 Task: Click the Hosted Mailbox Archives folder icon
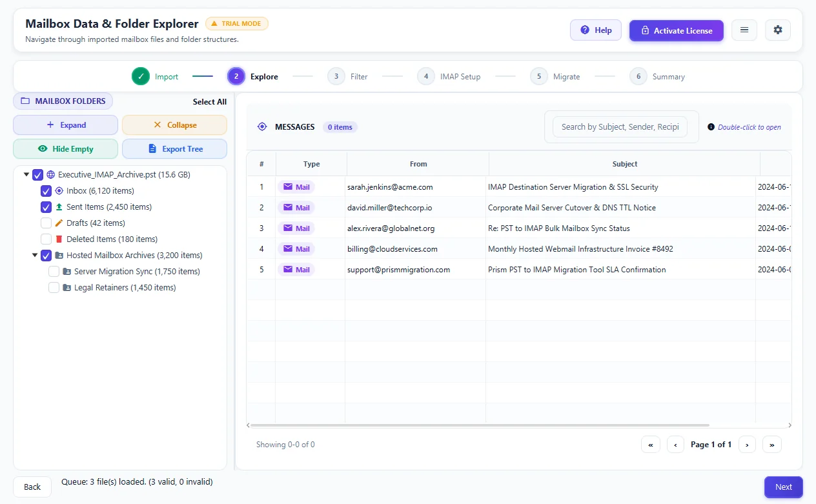(59, 255)
